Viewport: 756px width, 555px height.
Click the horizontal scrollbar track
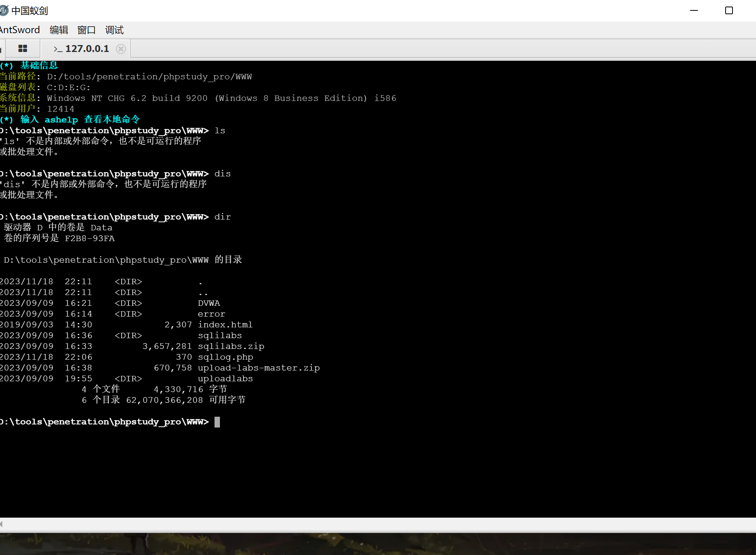(x=377, y=524)
